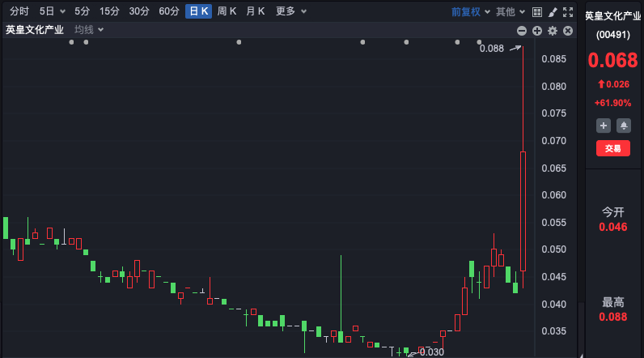644x358 pixels.
Task: Open the chart grid layout icon
Action: pos(537,12)
